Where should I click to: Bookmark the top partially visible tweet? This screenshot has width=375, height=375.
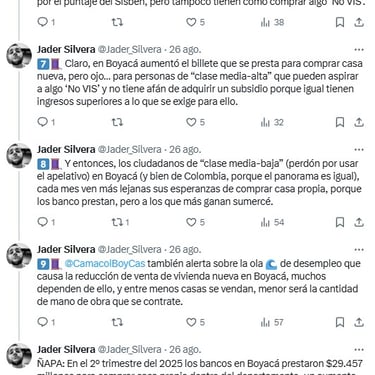click(x=340, y=22)
